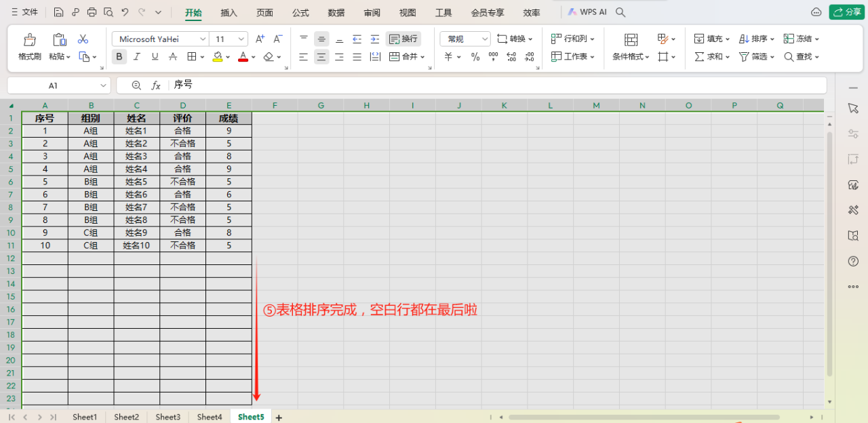Image resolution: width=868 pixels, height=423 pixels.
Task: Click the formula bar input showing 序号
Action: pyautogui.click(x=498, y=85)
